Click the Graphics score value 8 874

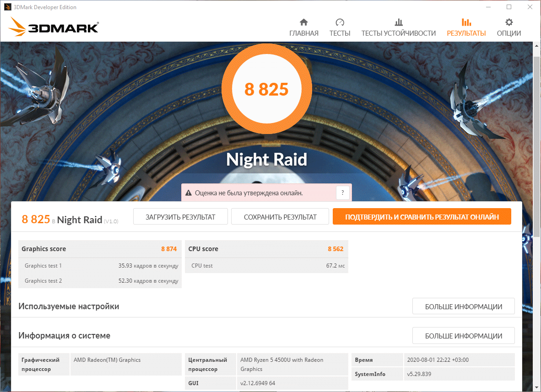(x=169, y=249)
